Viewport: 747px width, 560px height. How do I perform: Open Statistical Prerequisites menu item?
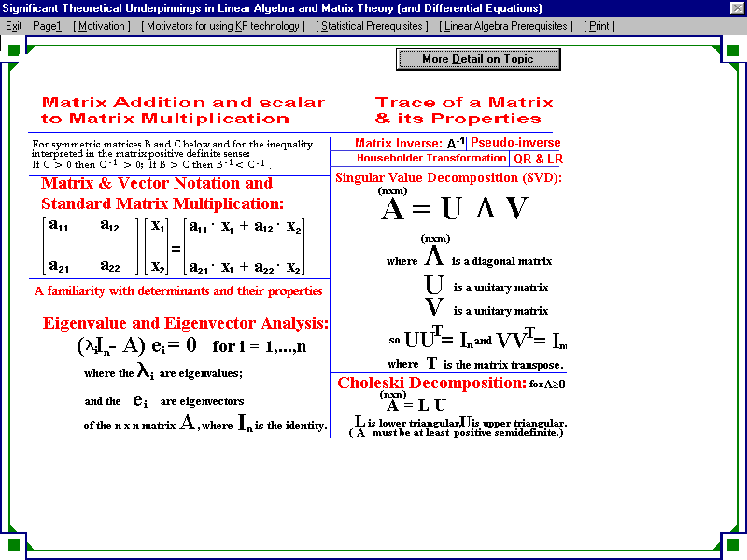click(x=372, y=26)
